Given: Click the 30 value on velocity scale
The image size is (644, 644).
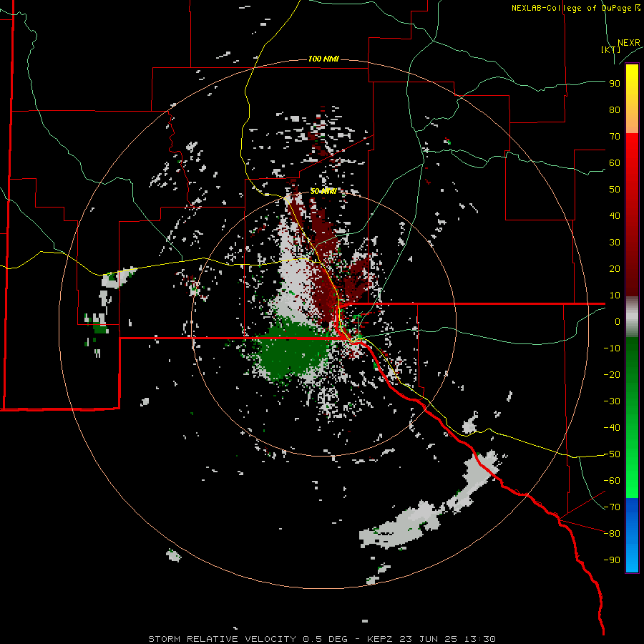Looking at the screenshot, I should [x=615, y=243].
